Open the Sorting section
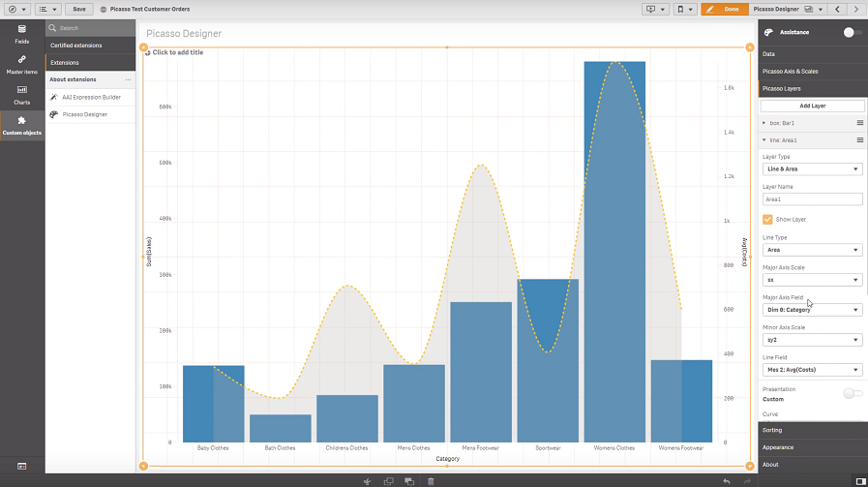This screenshot has height=487, width=868. click(x=813, y=430)
